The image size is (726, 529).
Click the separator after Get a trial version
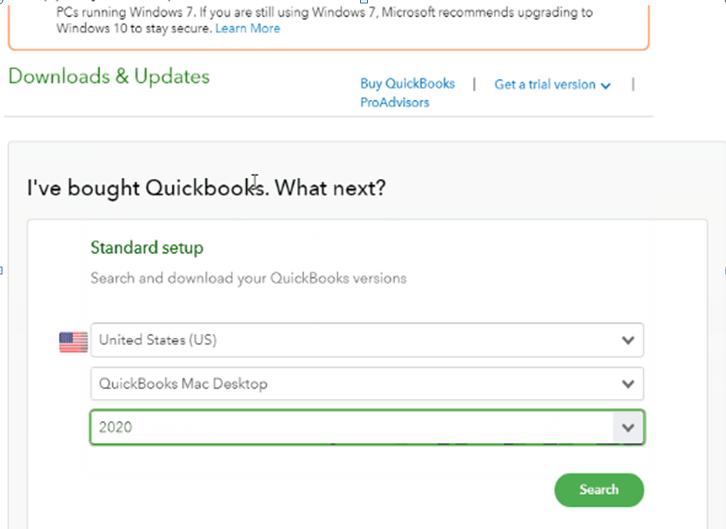[x=633, y=84]
